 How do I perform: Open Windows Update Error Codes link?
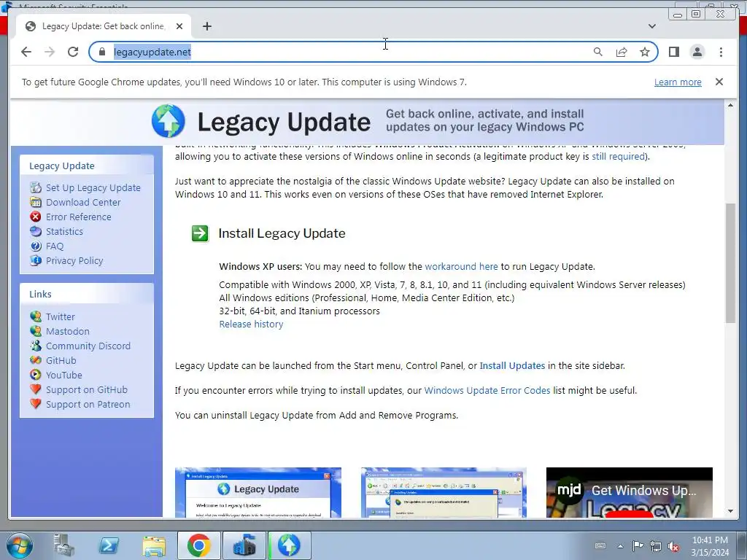tap(487, 390)
